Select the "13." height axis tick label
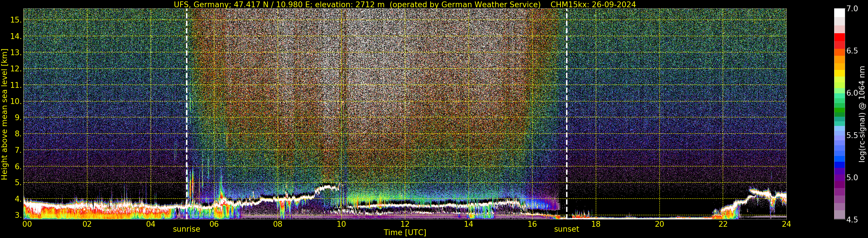This screenshot has width=868, height=238. point(16,53)
